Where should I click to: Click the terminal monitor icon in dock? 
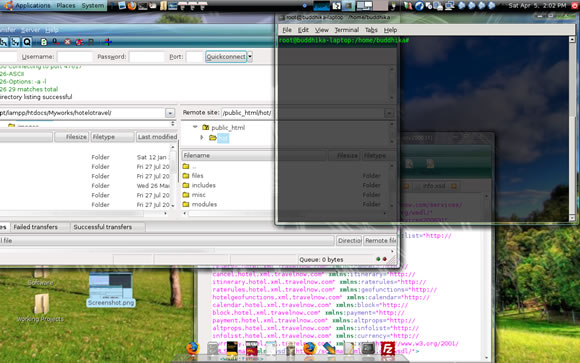point(368,349)
